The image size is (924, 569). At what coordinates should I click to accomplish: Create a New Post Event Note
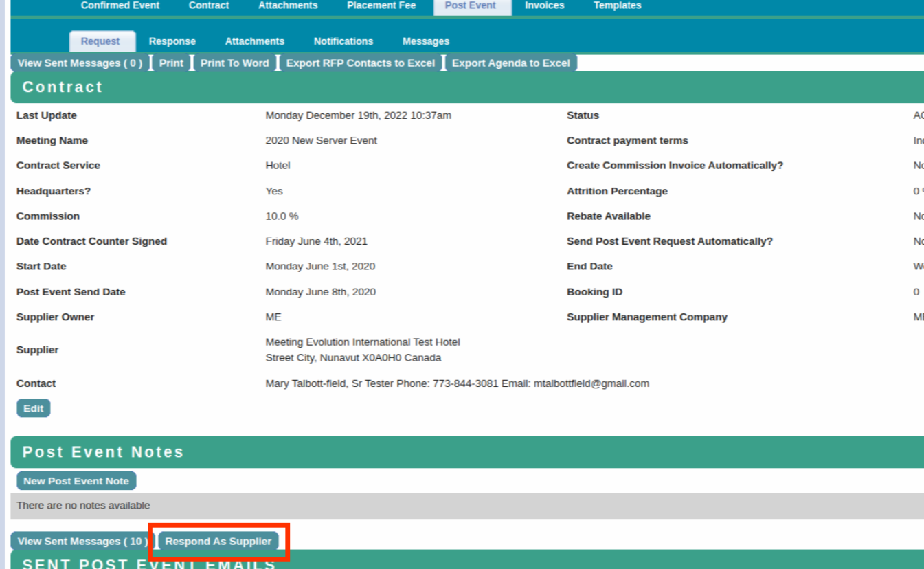tap(76, 481)
